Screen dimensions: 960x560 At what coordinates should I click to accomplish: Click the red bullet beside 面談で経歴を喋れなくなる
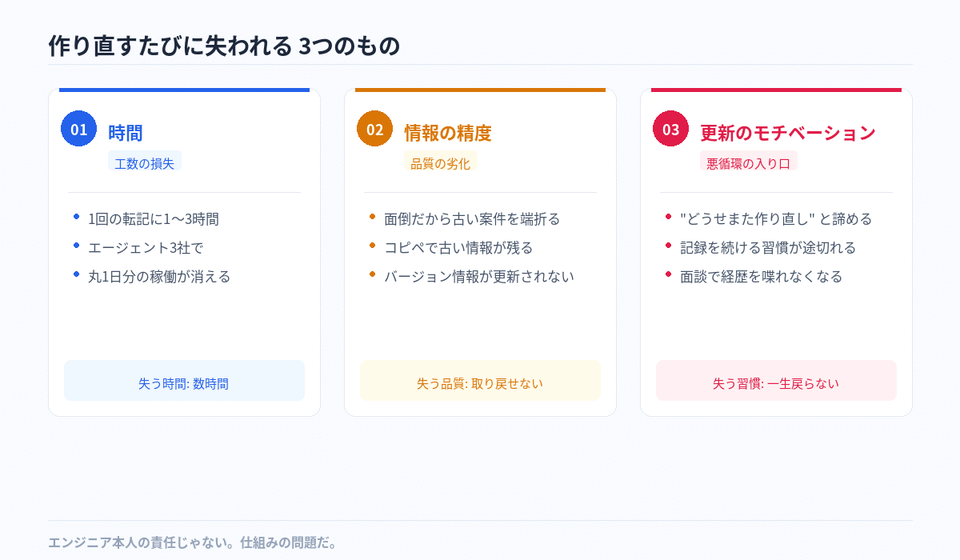point(668,274)
